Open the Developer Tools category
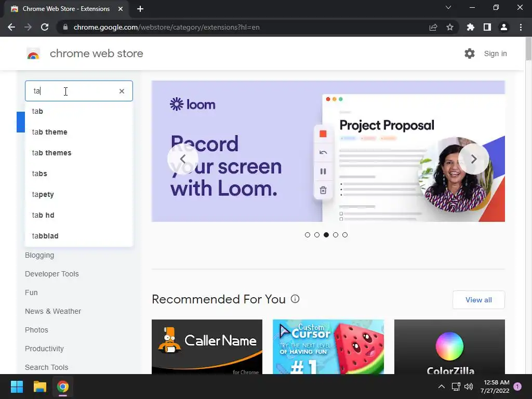 51,274
